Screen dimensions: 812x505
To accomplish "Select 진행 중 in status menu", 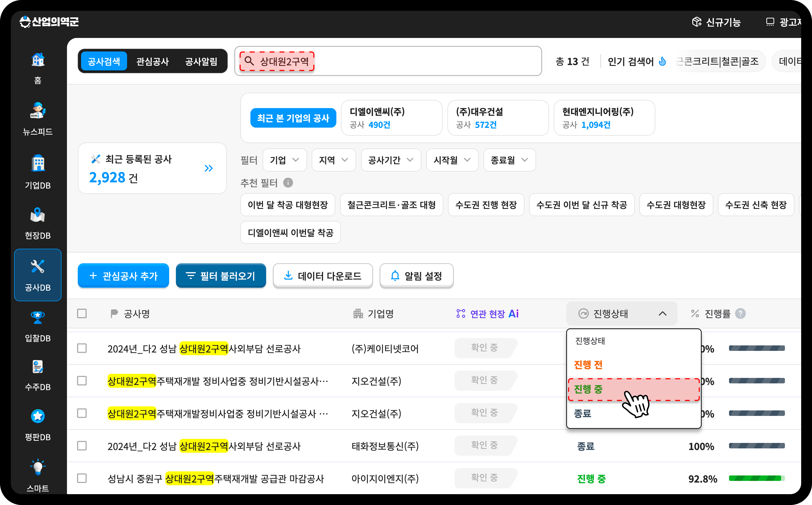I will click(634, 389).
